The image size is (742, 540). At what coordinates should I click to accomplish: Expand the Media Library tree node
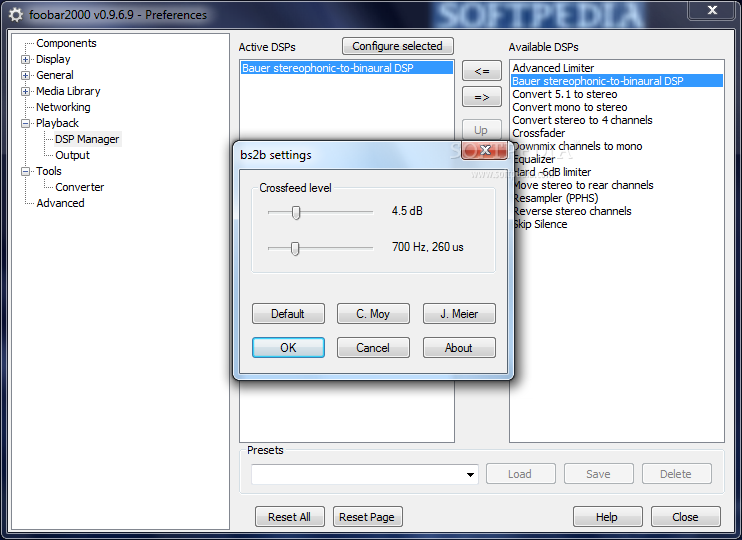tap(26, 92)
